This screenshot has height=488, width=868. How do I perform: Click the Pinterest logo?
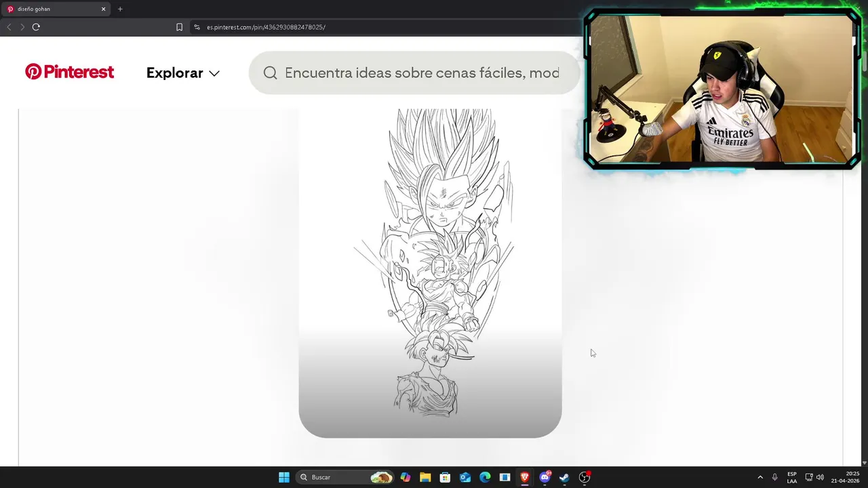tap(69, 72)
